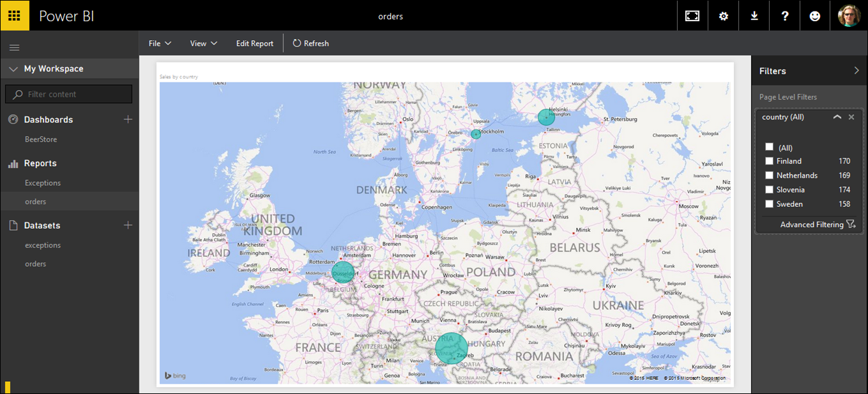This screenshot has height=394, width=868.
Task: Click the Sales by country title
Action: click(179, 77)
